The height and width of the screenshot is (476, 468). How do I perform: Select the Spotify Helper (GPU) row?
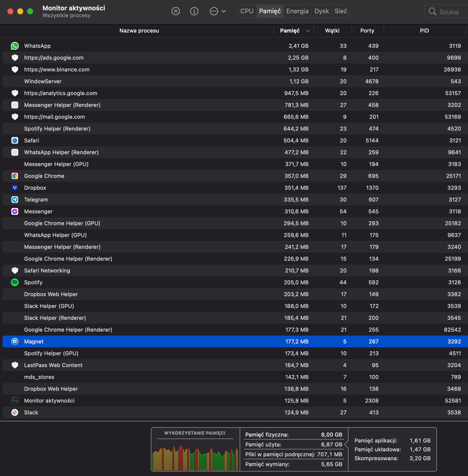click(x=235, y=353)
